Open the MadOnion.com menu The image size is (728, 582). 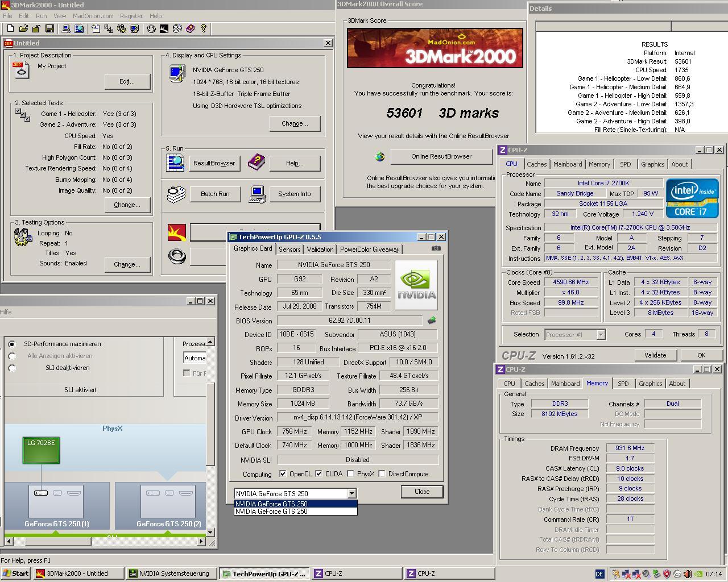coord(93,16)
